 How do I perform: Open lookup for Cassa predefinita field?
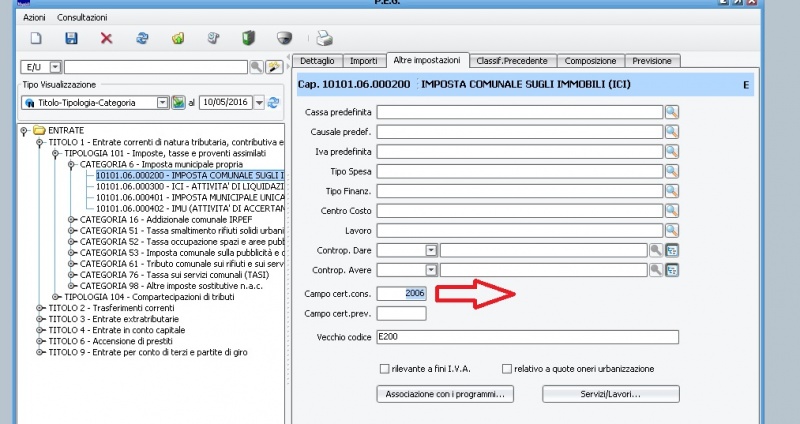(673, 111)
